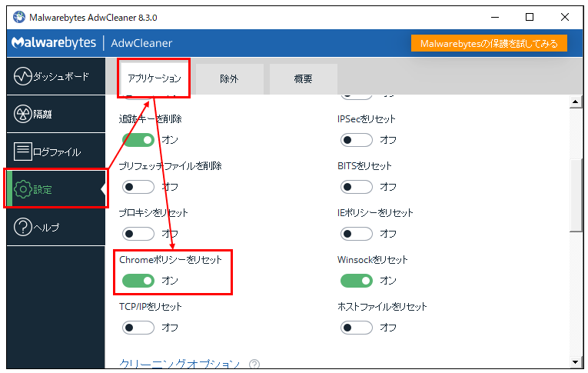
Task: Switch to the 除外 tab
Action: point(230,78)
